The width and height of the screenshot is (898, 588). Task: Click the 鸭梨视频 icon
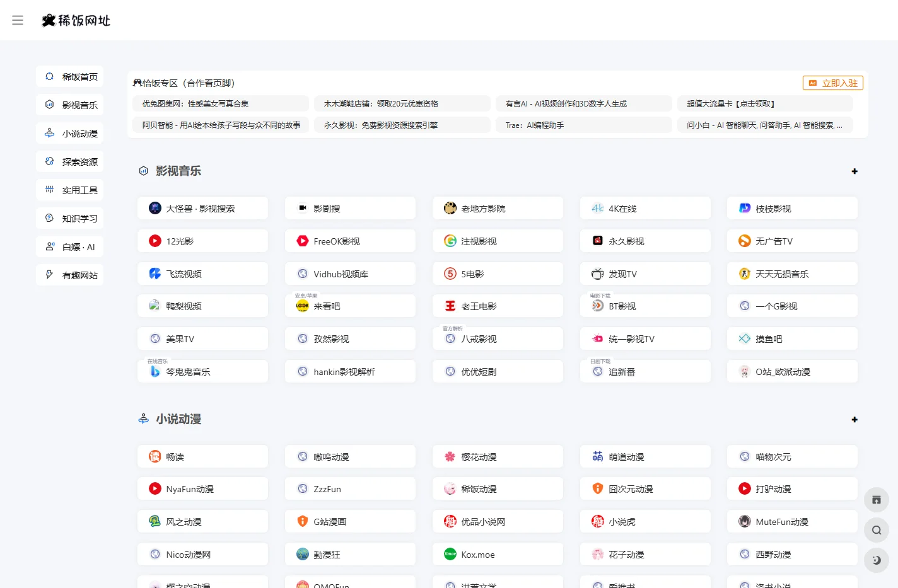click(155, 306)
